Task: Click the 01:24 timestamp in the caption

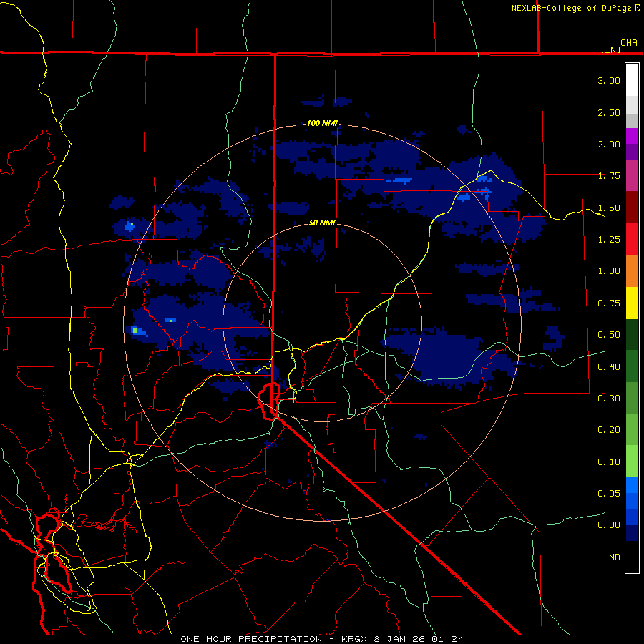Action: tap(448, 639)
